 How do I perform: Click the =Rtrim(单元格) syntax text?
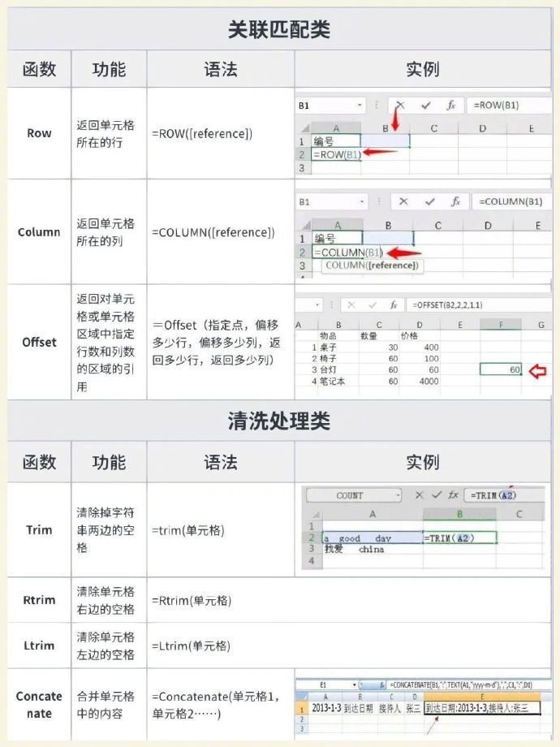[x=192, y=601]
